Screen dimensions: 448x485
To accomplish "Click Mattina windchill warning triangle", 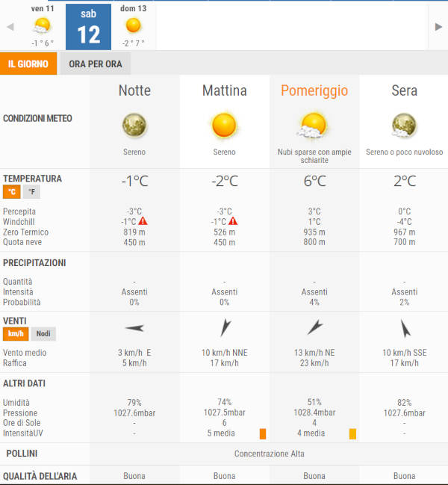I will (x=233, y=221).
